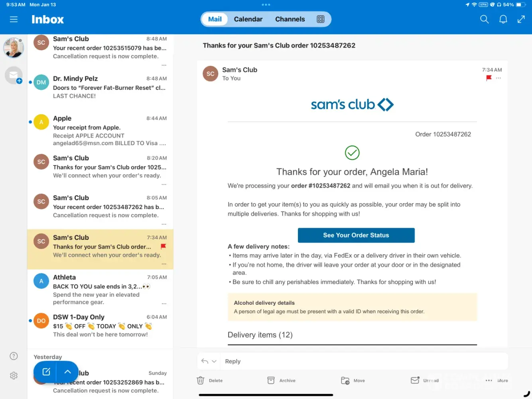Open notifications bell
The height and width of the screenshot is (399, 532).
click(503, 19)
